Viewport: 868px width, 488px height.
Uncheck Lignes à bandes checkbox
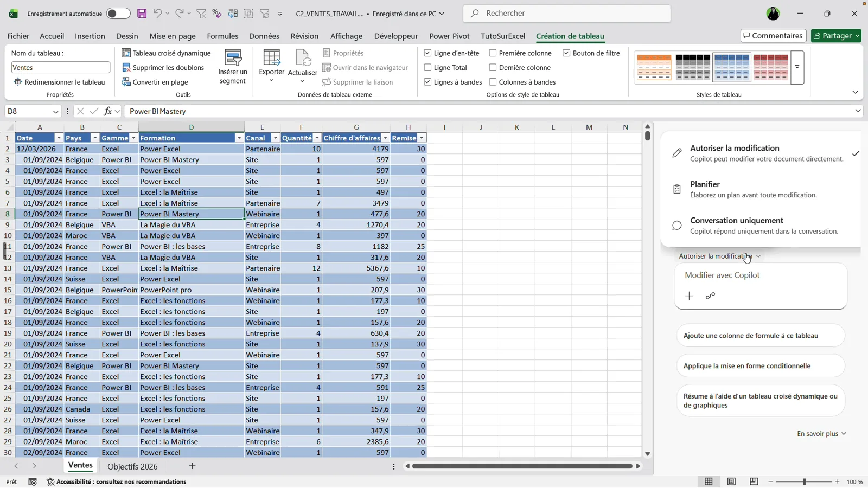427,82
